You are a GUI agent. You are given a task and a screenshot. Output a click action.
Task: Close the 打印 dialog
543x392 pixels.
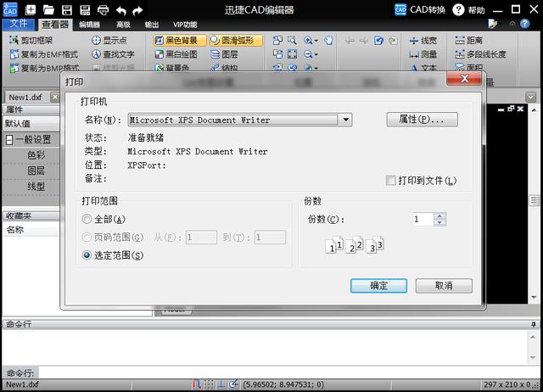click(x=464, y=79)
